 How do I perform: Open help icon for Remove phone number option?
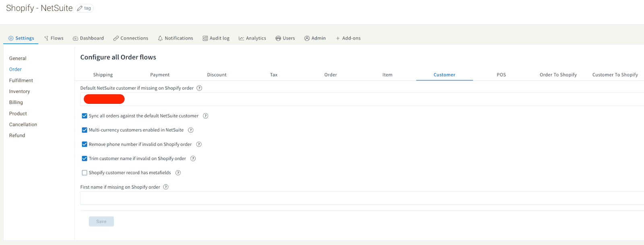[x=199, y=144]
